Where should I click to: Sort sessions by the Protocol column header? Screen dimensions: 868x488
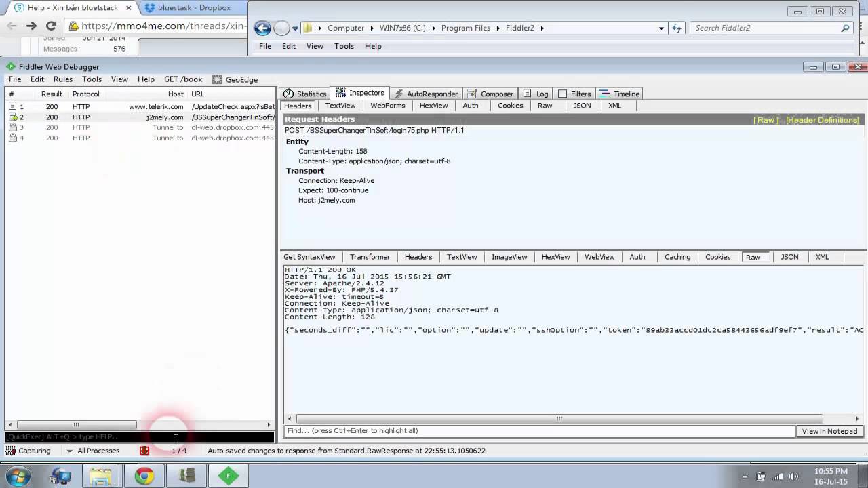tap(86, 94)
